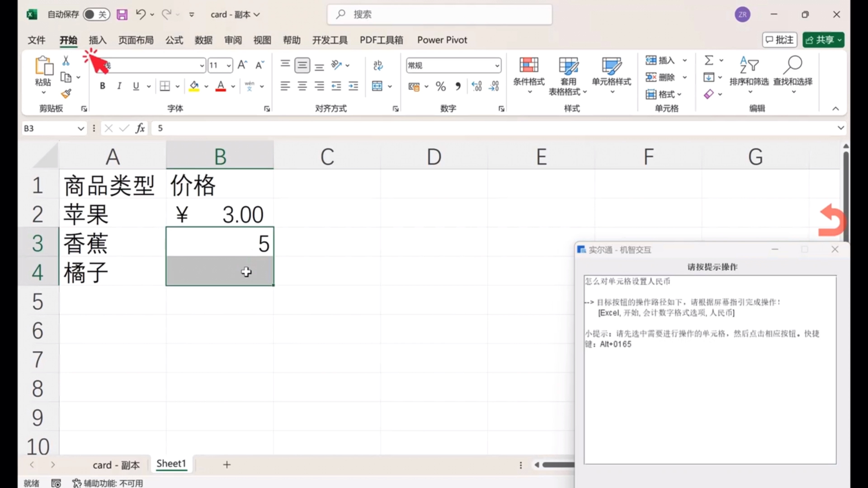
Task: Open the 插入 cells dropdown arrow
Action: [685, 61]
